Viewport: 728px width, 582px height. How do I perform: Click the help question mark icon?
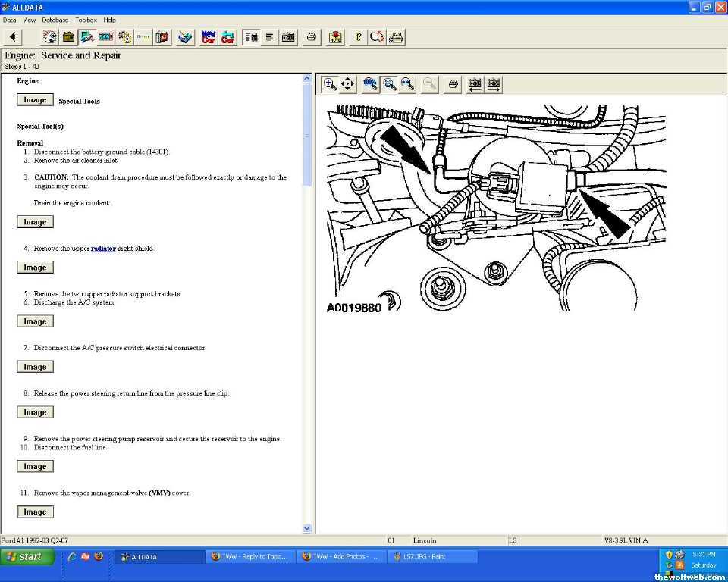[x=358, y=36]
